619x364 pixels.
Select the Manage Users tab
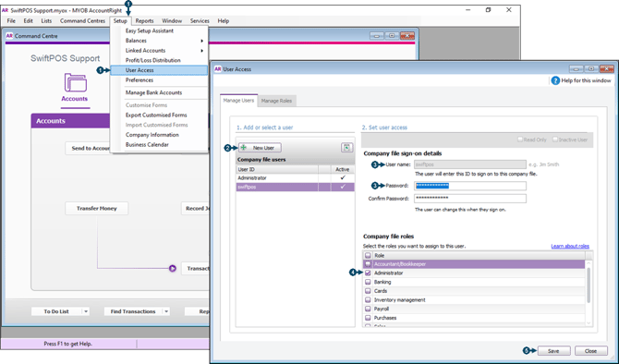(239, 101)
